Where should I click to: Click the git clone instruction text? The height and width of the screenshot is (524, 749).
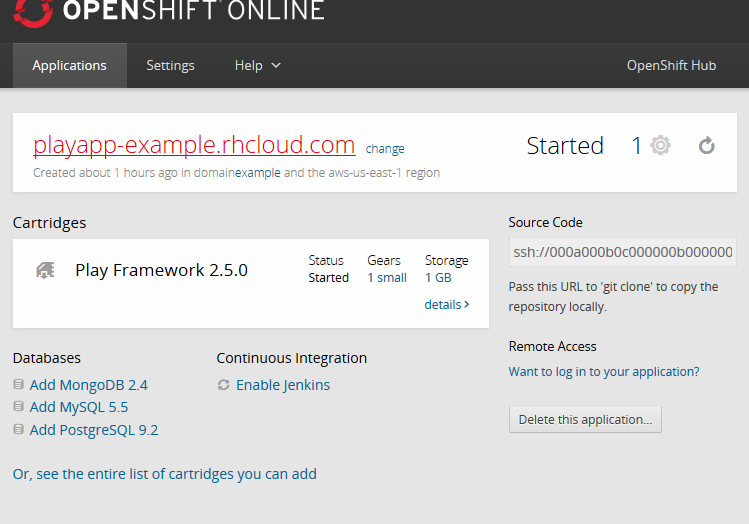click(x=613, y=297)
